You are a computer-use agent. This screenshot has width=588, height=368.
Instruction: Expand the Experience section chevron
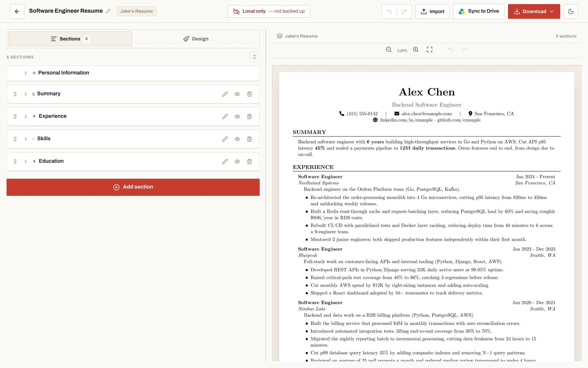pos(26,117)
